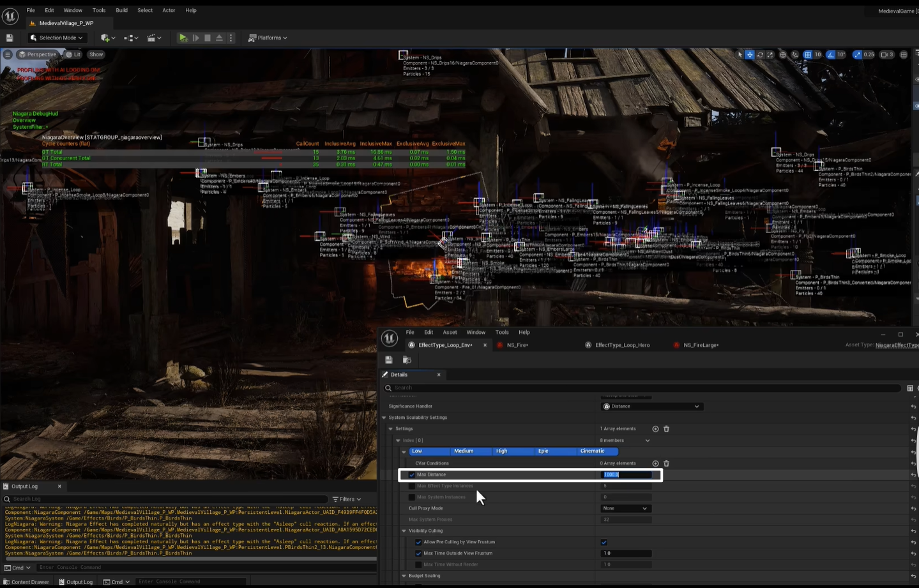Activate the Scale gizmo tool in the viewport
Viewport: 919px width, 588px height.
(x=770, y=55)
